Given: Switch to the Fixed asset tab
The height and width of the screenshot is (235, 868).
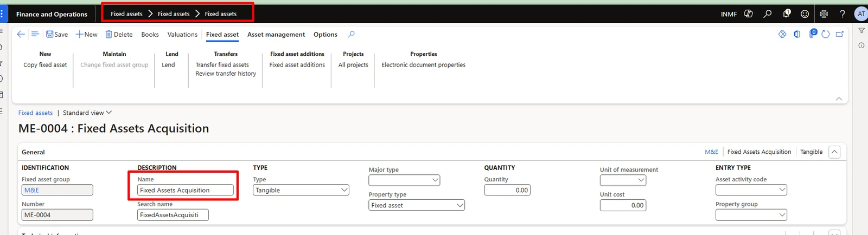Looking at the screenshot, I should point(222,34).
